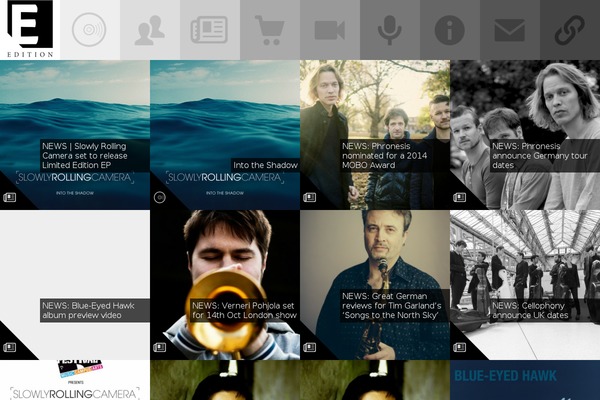Click news icon on Tim Garland tile

[310, 348]
